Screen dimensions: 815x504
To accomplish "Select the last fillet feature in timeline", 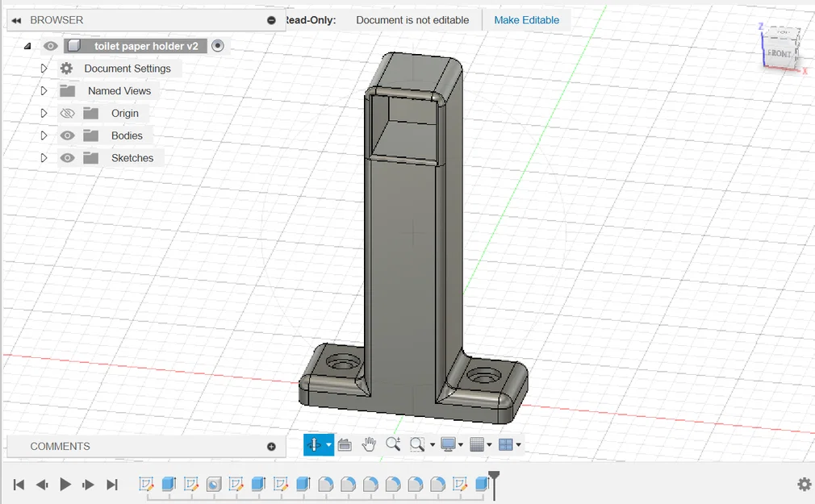I will (x=437, y=485).
